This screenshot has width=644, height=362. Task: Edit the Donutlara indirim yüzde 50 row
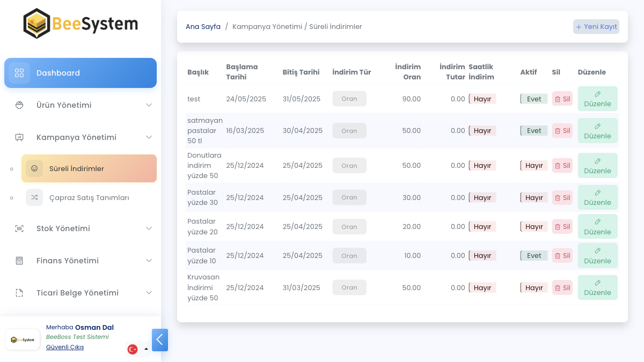tap(597, 166)
